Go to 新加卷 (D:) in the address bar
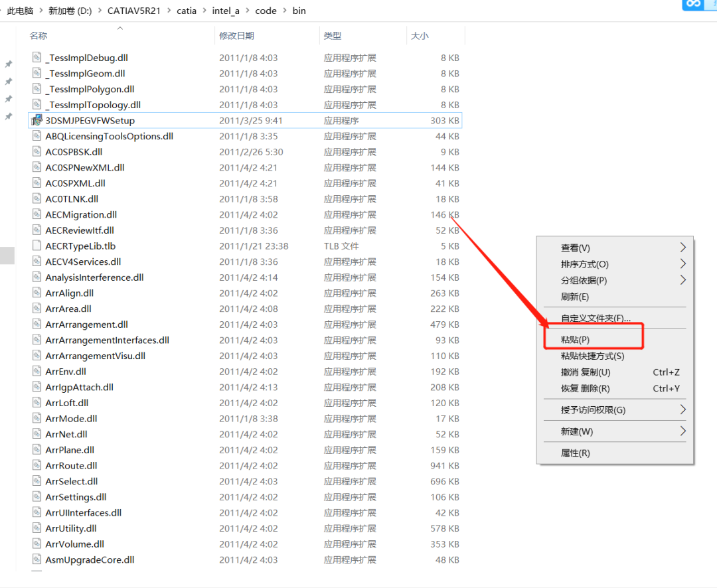This screenshot has height=588, width=717. 70,11
